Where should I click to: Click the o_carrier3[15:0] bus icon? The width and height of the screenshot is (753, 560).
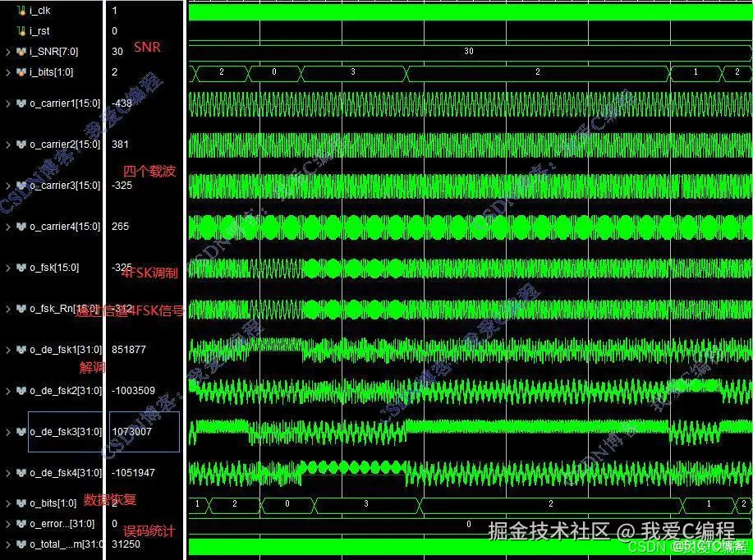coord(21,186)
